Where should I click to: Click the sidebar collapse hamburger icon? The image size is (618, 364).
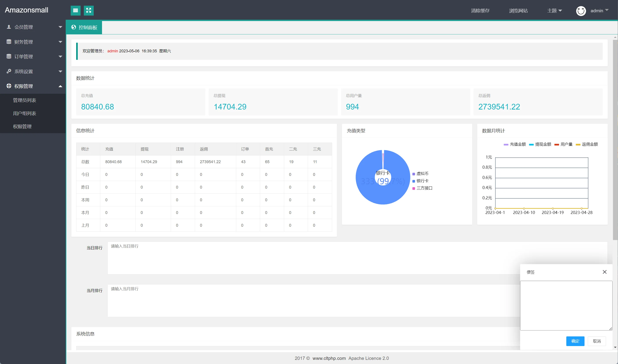76,11
